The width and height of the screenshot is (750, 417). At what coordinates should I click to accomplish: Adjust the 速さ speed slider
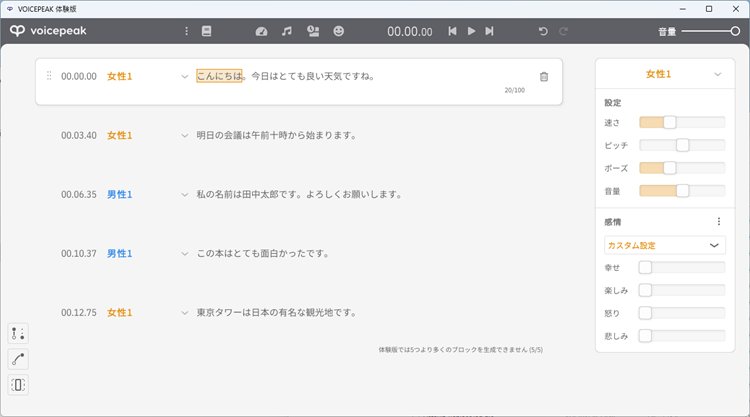682,122
